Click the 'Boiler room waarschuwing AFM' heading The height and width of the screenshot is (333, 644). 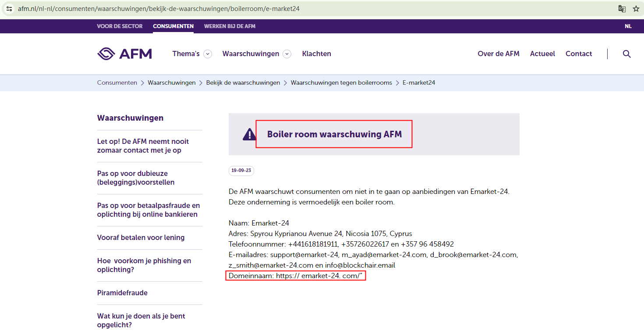[x=334, y=134]
